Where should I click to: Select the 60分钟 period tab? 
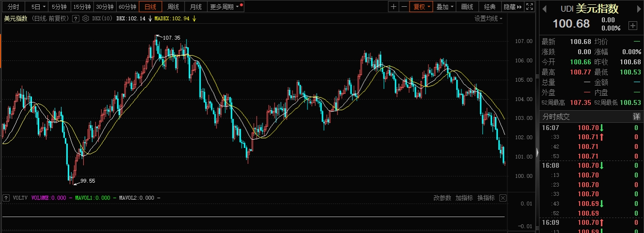click(127, 7)
